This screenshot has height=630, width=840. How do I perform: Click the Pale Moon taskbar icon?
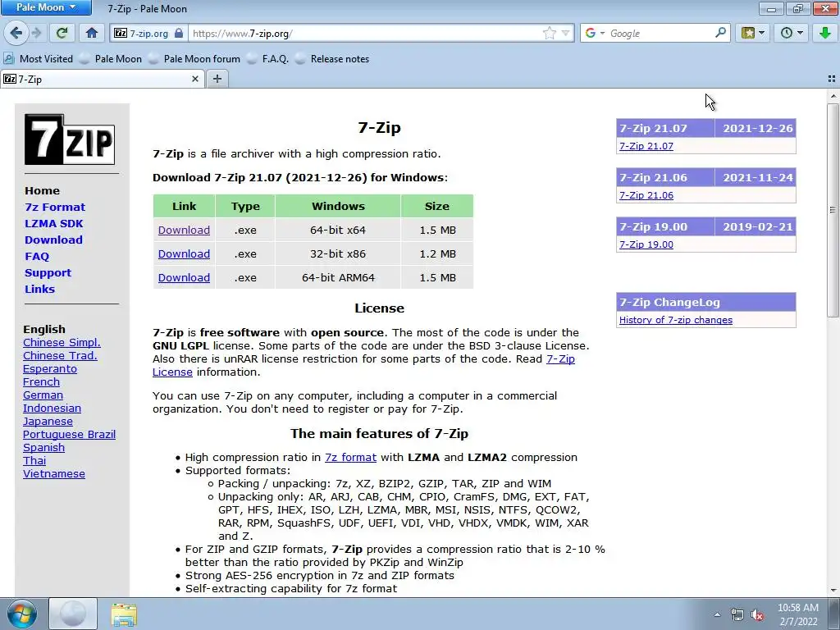(73, 614)
